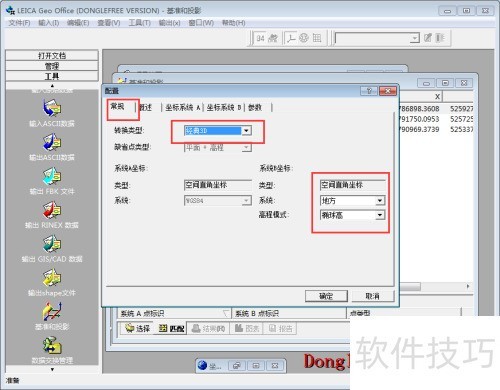Select the 图表 tab at bottom

coord(247,329)
